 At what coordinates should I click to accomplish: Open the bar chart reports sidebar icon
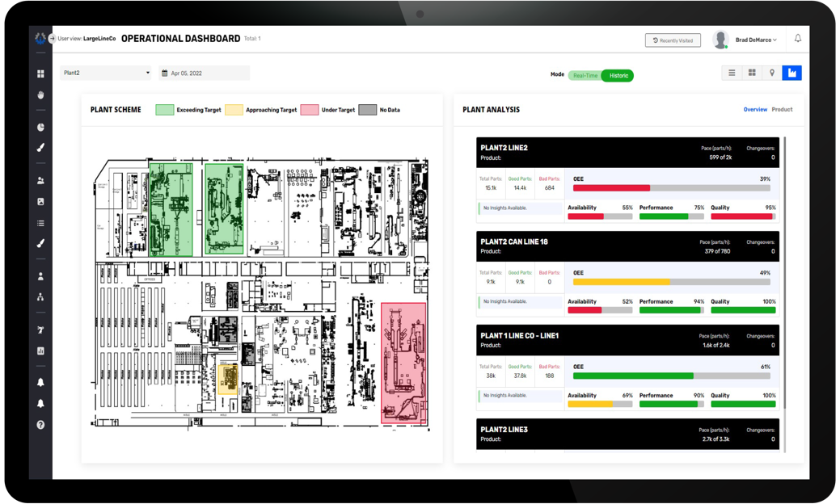[40, 351]
